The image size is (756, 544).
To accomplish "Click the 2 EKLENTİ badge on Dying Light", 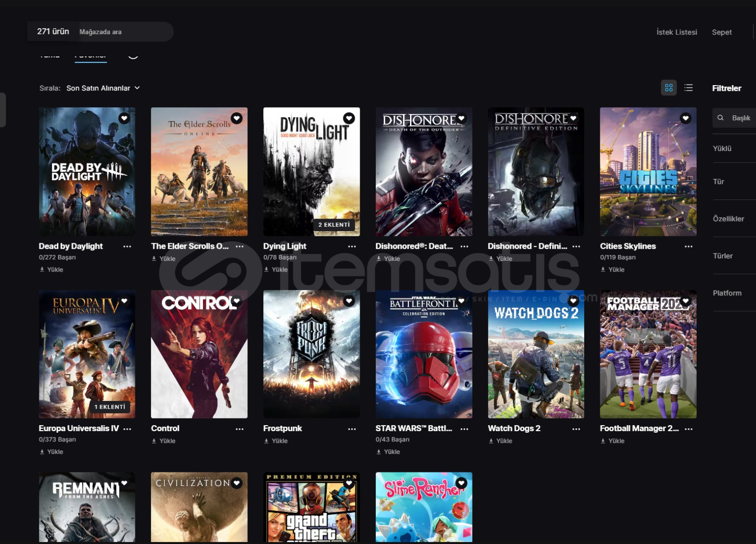I will tap(334, 225).
